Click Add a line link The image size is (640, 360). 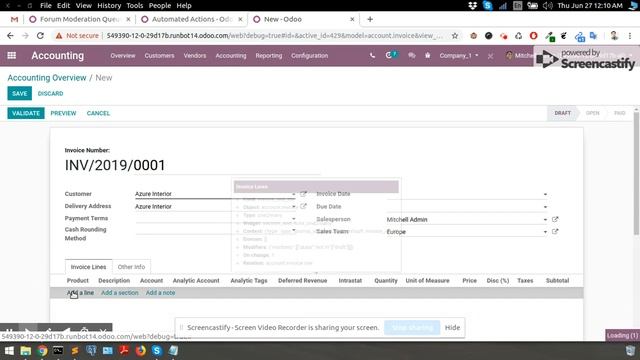point(80,293)
